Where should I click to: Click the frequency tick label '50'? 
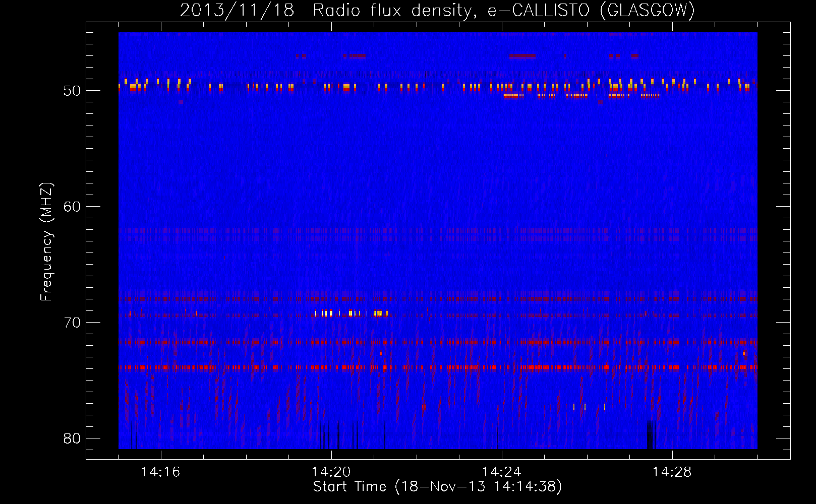coord(72,91)
